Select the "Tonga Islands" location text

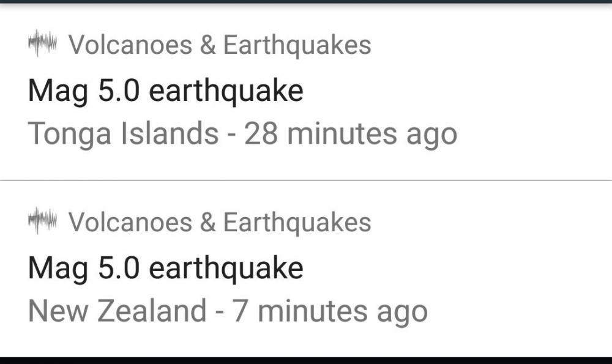[123, 133]
